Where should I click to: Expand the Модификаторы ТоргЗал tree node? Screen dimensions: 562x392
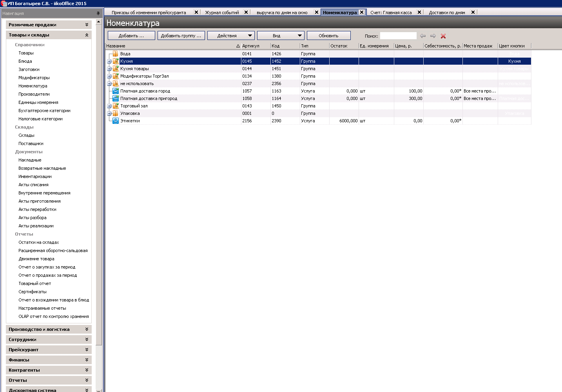(x=109, y=76)
